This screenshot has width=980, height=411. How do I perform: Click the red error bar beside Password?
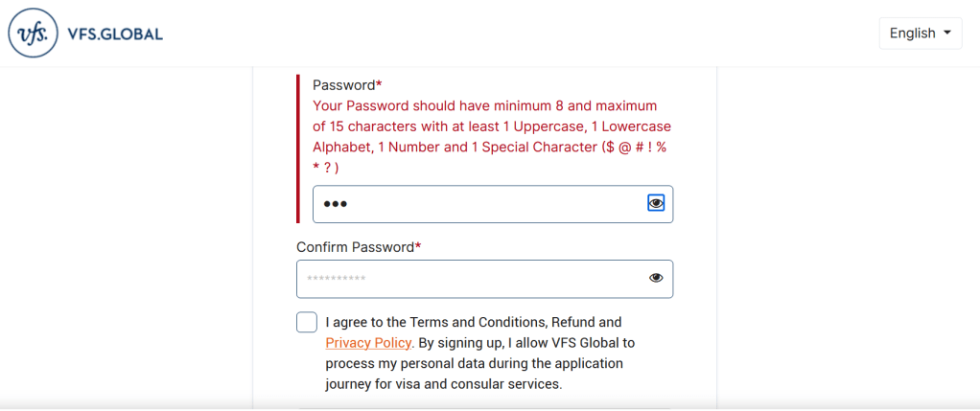pyautogui.click(x=298, y=148)
